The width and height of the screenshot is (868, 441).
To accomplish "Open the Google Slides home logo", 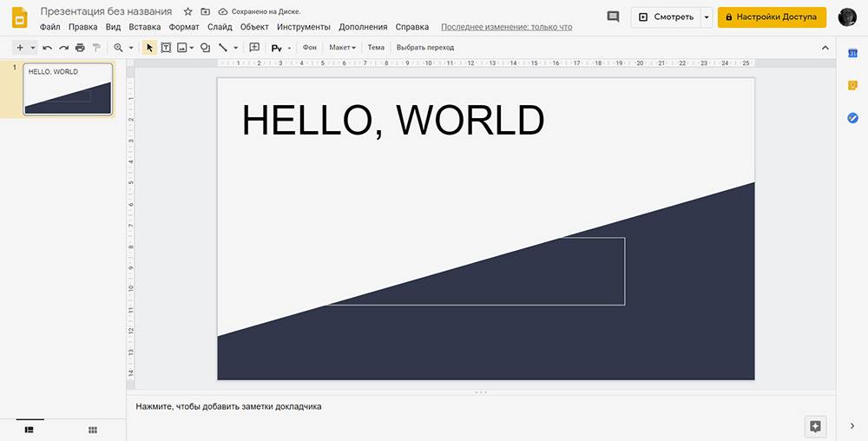I will pyautogui.click(x=19, y=17).
